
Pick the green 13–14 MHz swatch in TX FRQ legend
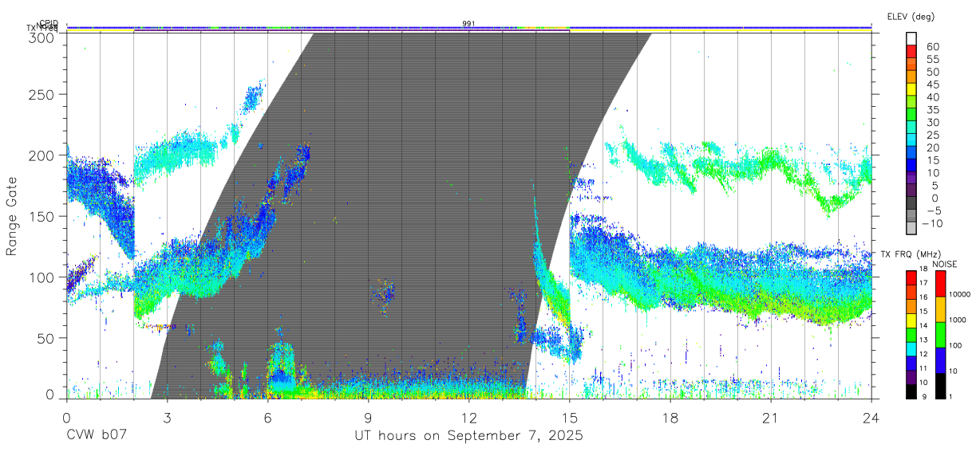911,334
